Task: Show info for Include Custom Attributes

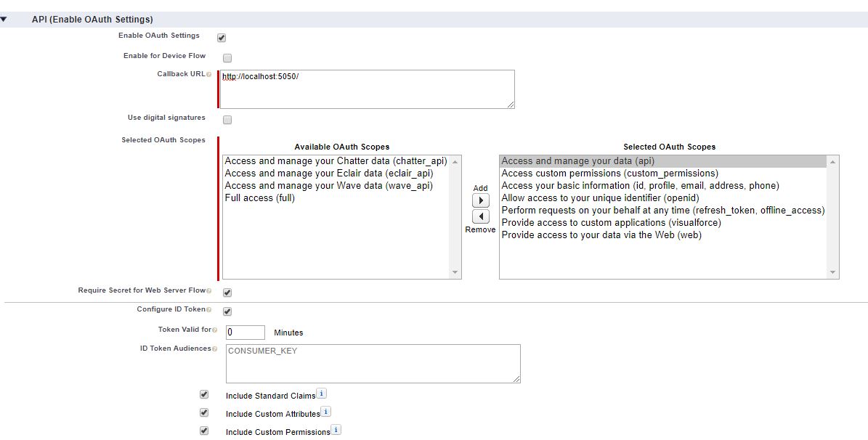Action: 326,412
